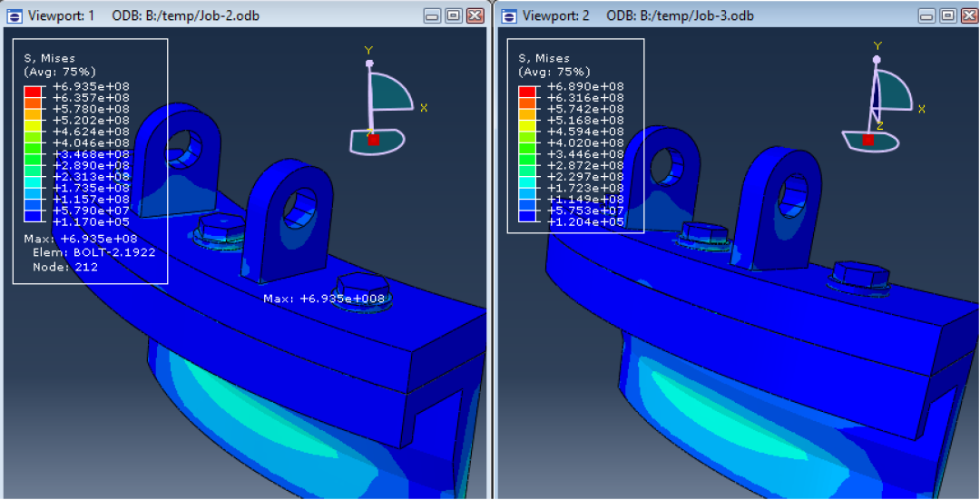Select 'S, Mises' legend title in Viewport 1
The width and height of the screenshot is (980, 500).
(49, 58)
